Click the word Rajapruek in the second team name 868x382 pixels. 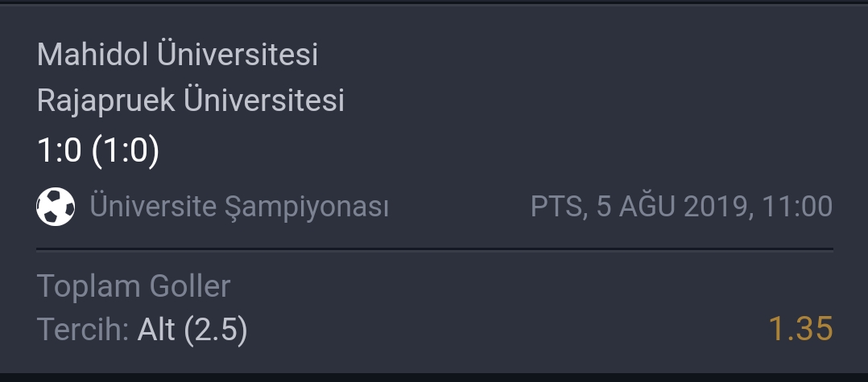106,101
